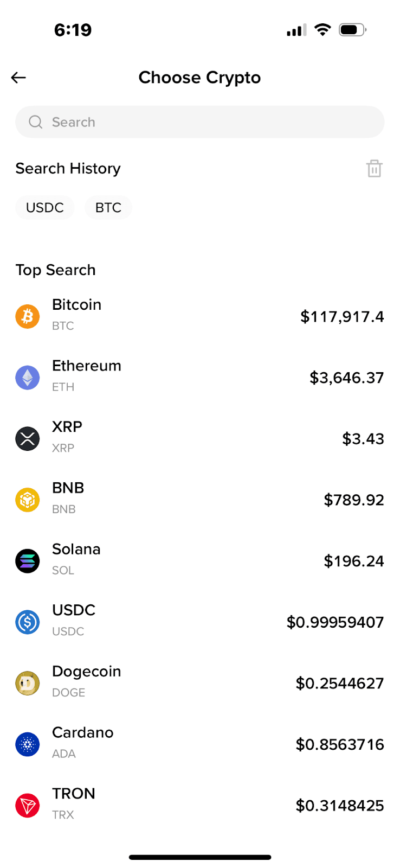Screen dimensions: 400x868
Task: Tap the magnifying glass search icon
Action: point(36,122)
